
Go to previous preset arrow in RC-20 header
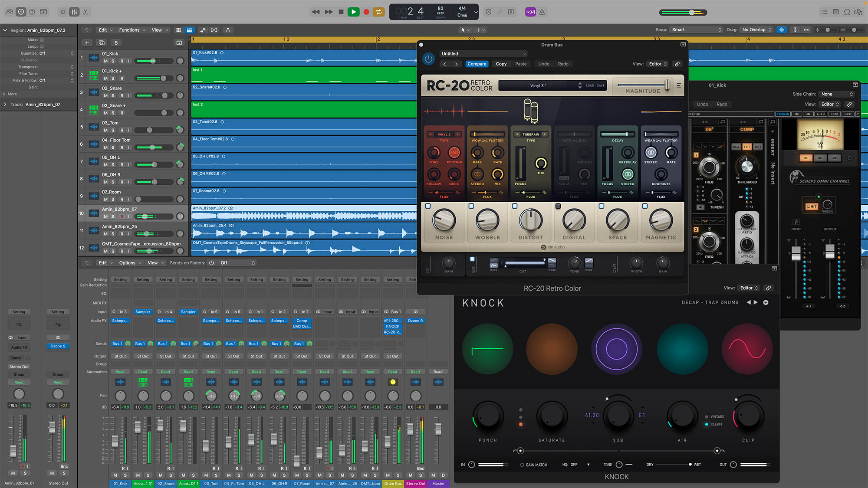[444, 64]
